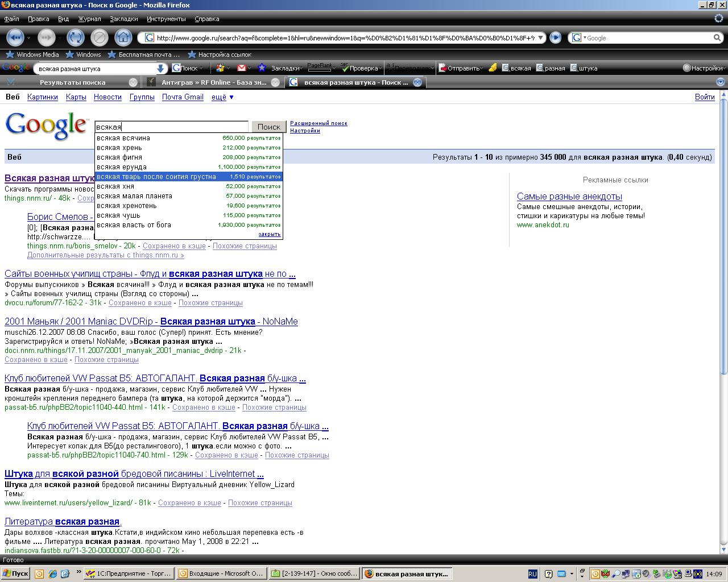Click the vertical page scrollbar thumb
Image resolution: width=728 pixels, height=582 pixels.
pos(723,236)
